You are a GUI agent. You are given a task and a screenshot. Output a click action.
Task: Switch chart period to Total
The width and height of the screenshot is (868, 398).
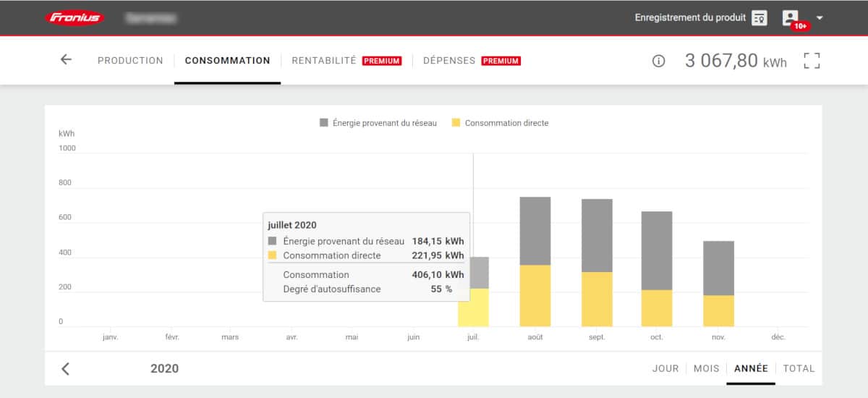[x=799, y=368]
